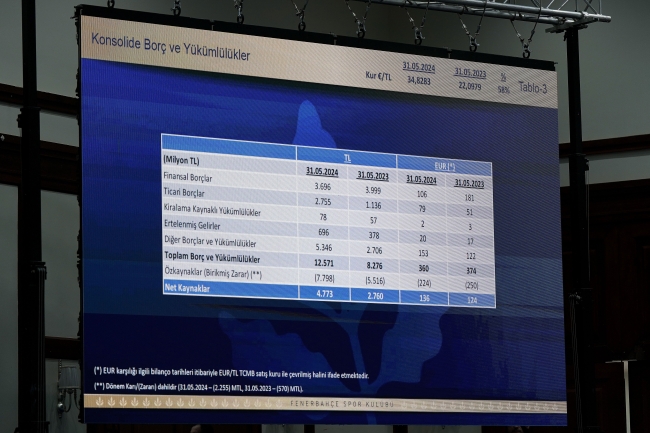
Task: Click the Dönem Karı/(Zararı) footnote line
Action: [199, 387]
